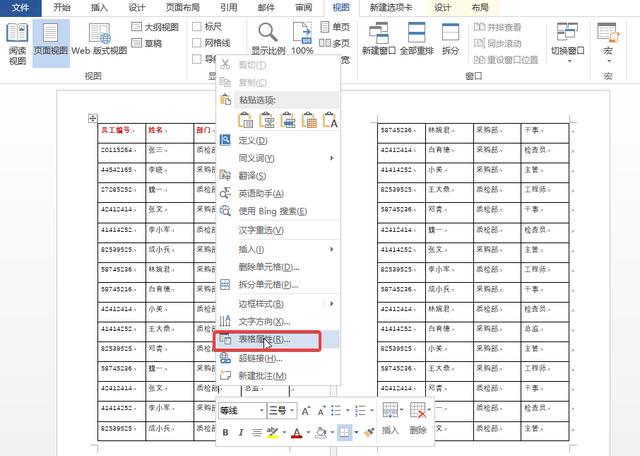Toggle the Ruler (标尺) checkbox
The width and height of the screenshot is (640, 456).
point(197,27)
